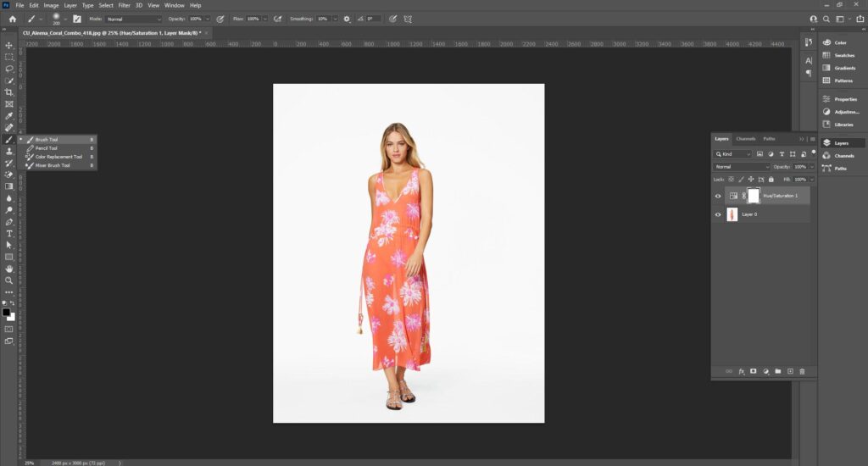Hide Layer 0 visibility eye
The width and height of the screenshot is (868, 466).
(x=718, y=214)
